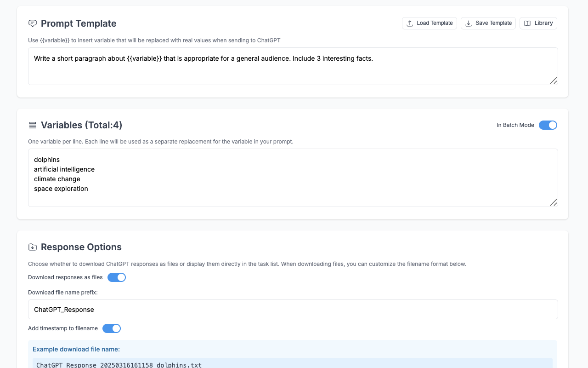Click the 'In Batch Mode' label text

tap(515, 125)
